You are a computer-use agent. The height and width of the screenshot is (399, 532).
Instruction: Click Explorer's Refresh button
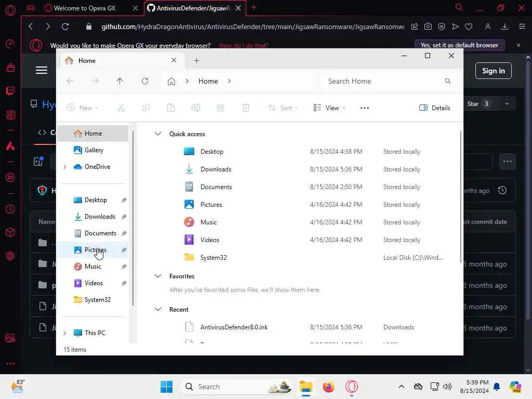[145, 81]
